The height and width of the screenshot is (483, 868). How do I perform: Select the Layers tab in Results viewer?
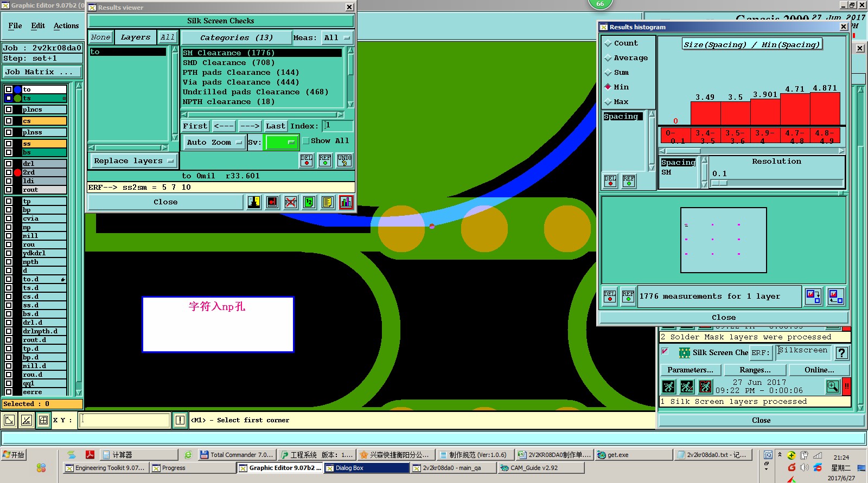[136, 37]
